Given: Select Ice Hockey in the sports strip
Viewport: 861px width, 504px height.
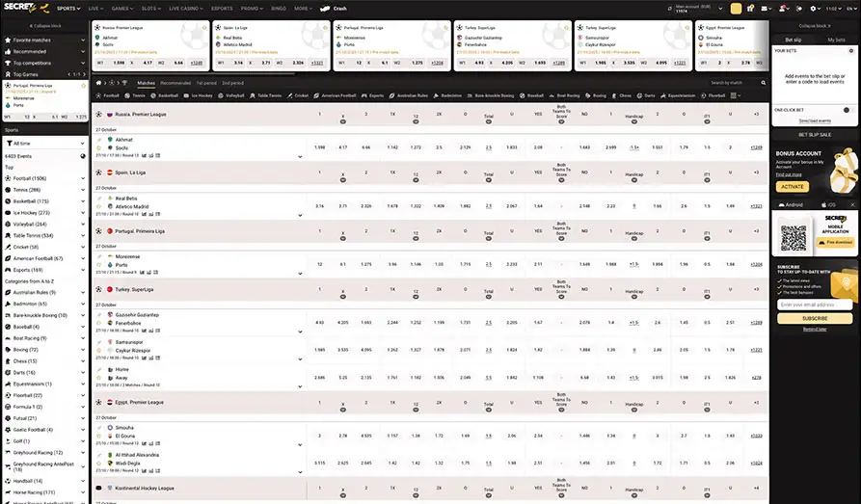Looking at the screenshot, I should (x=198, y=95).
